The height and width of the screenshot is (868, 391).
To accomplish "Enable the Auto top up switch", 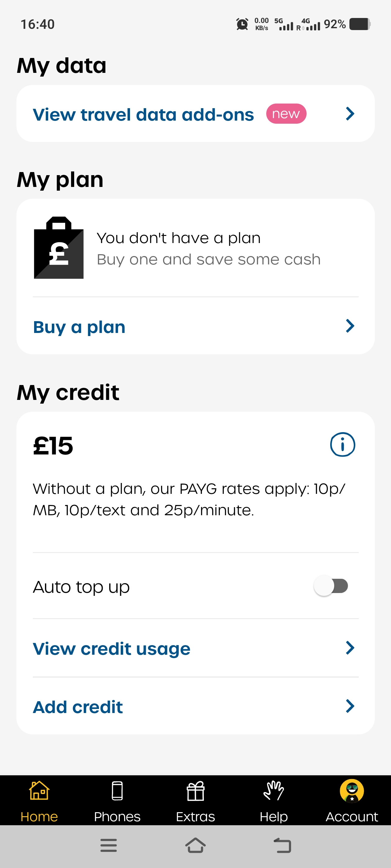I will click(x=330, y=586).
